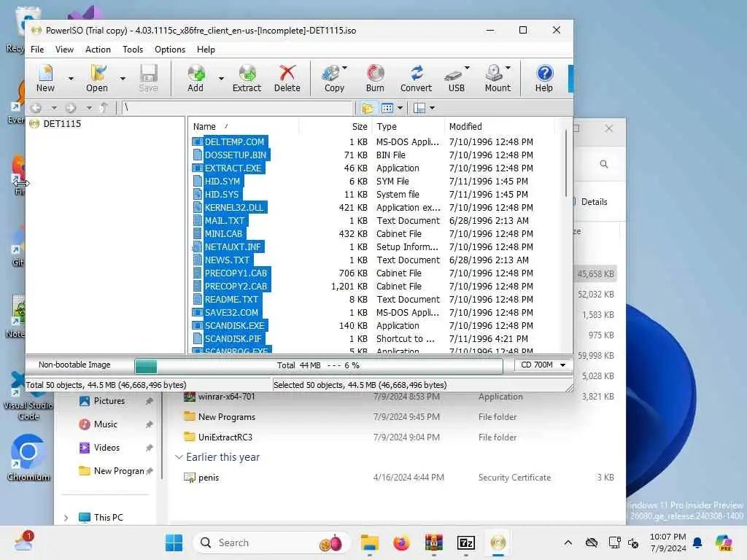Image resolution: width=747 pixels, height=560 pixels.
Task: Sort by the Type column header
Action: coord(387,127)
